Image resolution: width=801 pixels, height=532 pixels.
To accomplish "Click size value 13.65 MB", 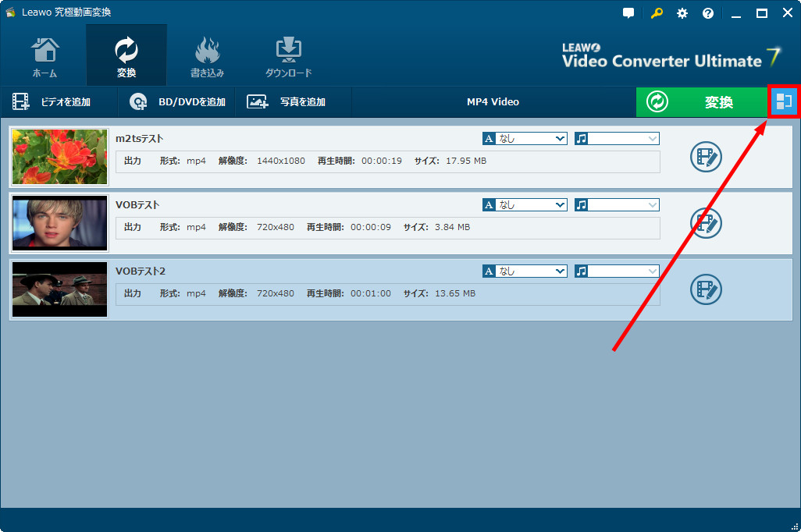I will coord(455,293).
